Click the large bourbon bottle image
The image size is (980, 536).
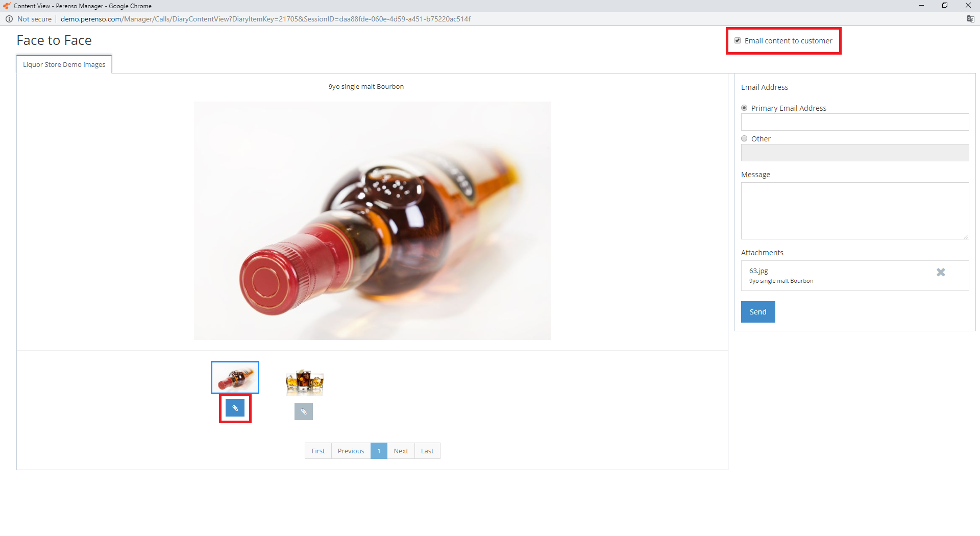pos(373,221)
